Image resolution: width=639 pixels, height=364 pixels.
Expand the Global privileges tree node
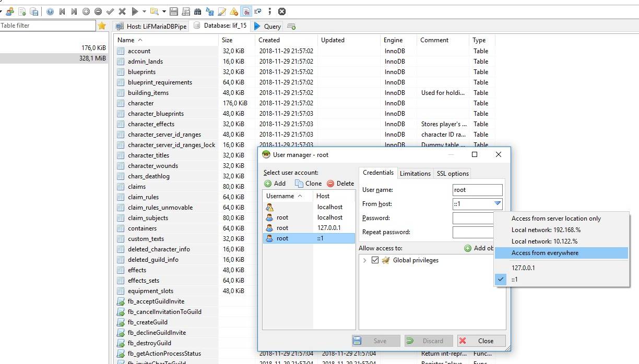coord(364,260)
